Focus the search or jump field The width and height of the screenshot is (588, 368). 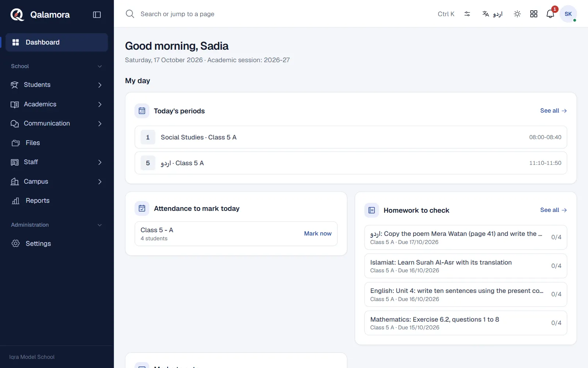(x=279, y=14)
